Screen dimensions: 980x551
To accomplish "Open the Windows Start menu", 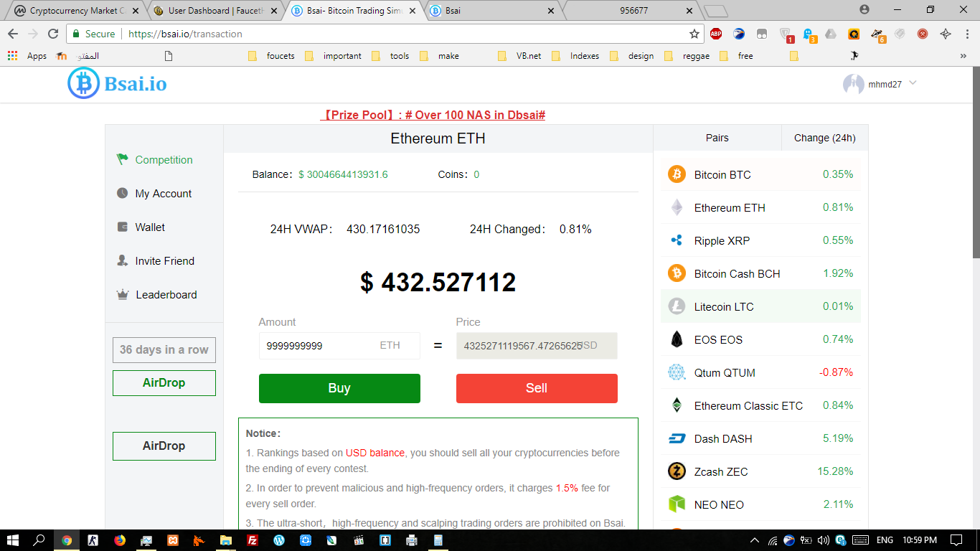I will [13, 540].
